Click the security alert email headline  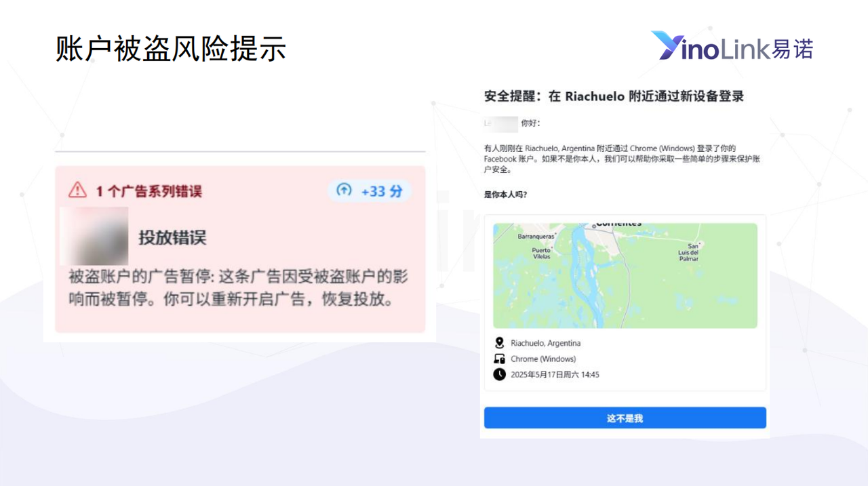coord(614,96)
